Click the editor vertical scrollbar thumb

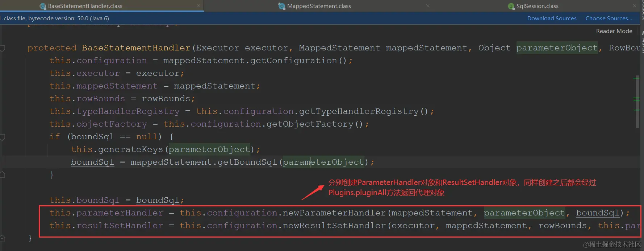[637, 102]
